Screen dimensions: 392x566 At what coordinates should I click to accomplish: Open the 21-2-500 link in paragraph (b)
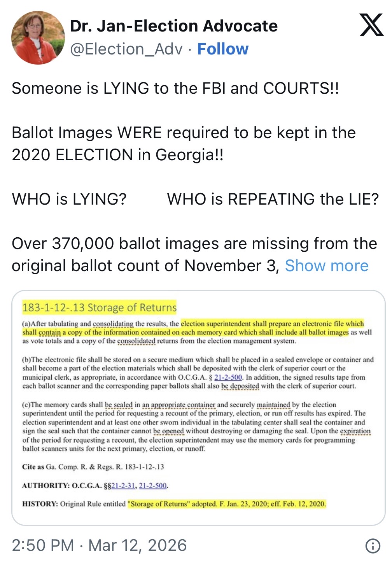click(228, 377)
